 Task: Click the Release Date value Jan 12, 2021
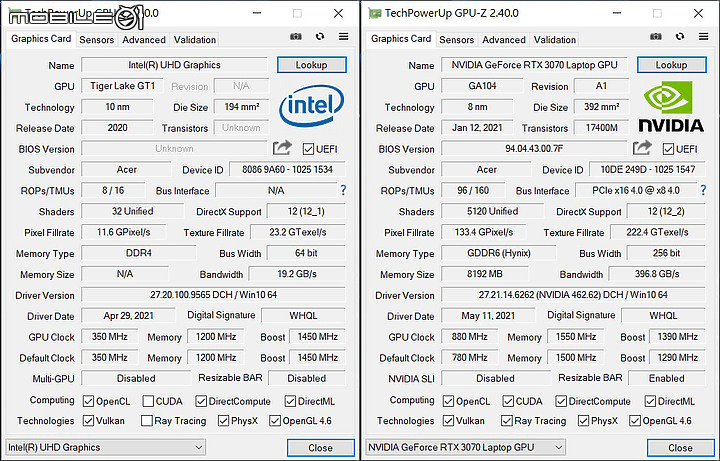(477, 128)
